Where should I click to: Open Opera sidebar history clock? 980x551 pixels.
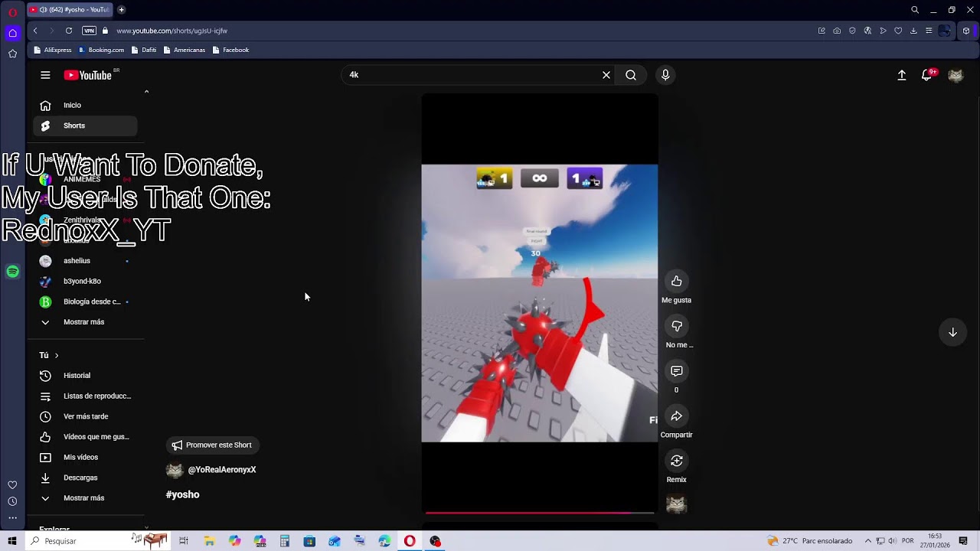12,501
